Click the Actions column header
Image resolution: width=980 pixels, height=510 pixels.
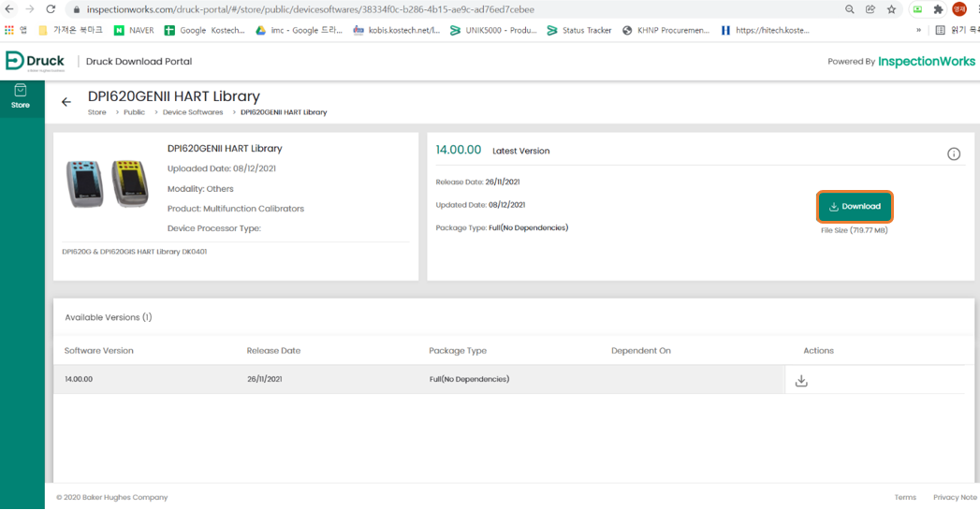tap(818, 351)
